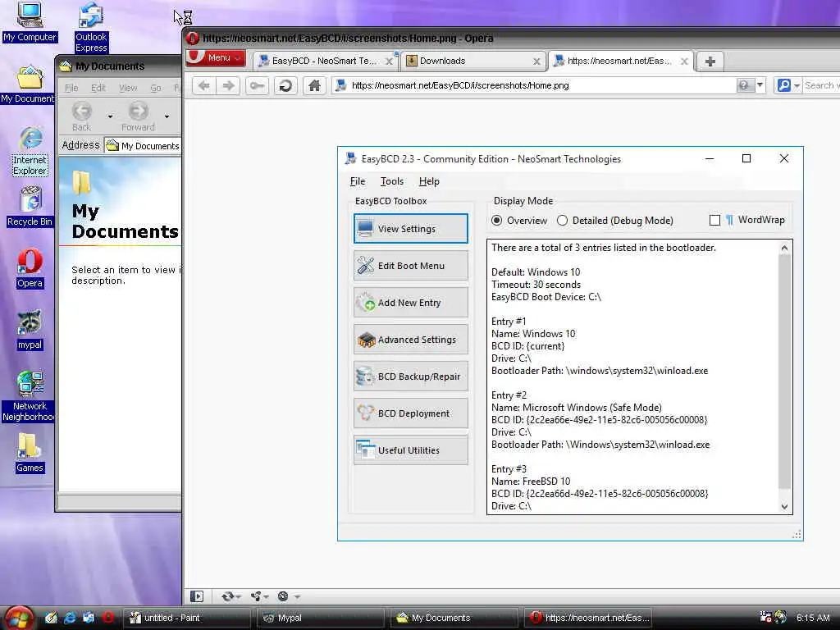Launch Outlook Express from quick launch

[89, 618]
